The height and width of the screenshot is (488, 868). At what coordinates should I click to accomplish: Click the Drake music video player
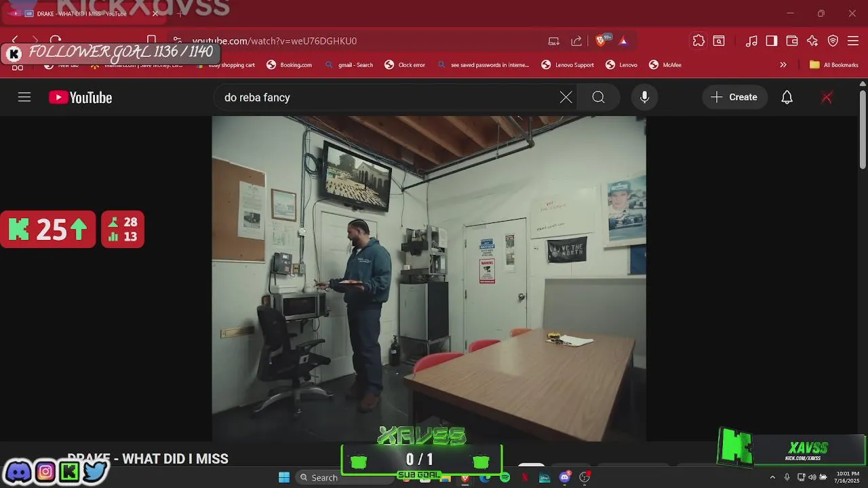(x=429, y=279)
